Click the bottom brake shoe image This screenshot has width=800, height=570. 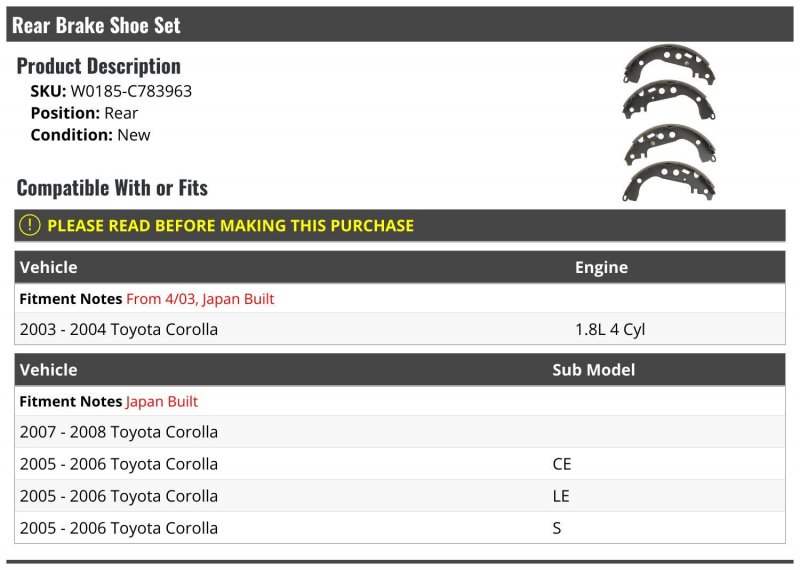tap(669, 181)
